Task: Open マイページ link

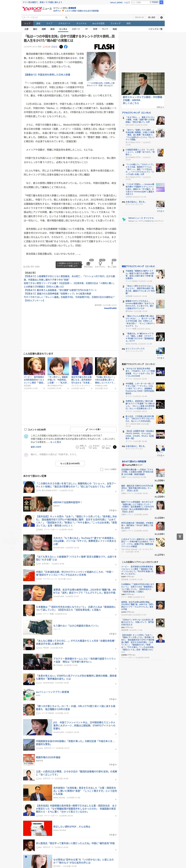Action: point(139,17)
